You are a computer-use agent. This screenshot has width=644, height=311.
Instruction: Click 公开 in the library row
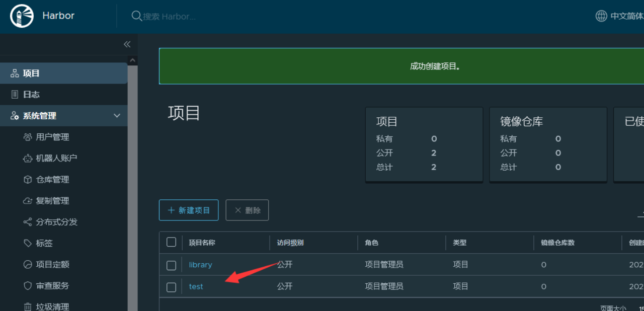tap(285, 265)
